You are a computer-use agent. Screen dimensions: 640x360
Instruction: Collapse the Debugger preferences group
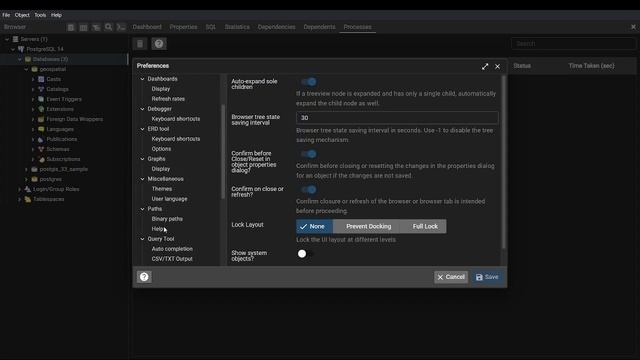click(x=142, y=109)
